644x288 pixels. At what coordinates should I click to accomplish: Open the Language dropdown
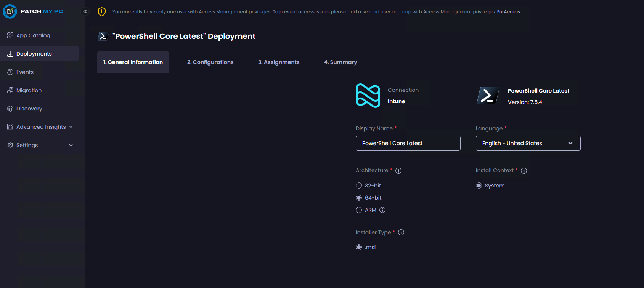[528, 143]
